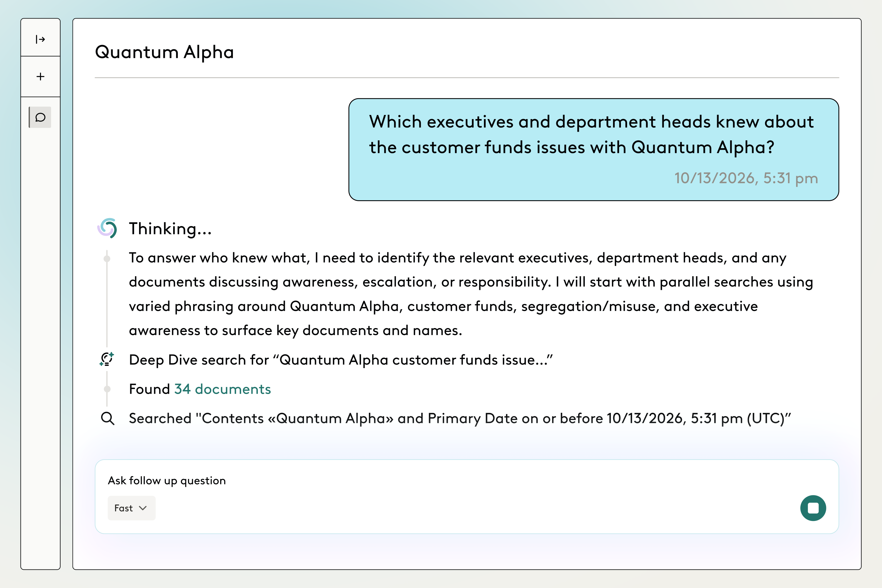Viewport: 882px width, 588px height.
Task: Click the magnifier icon beside Searched Contents
Action: [x=108, y=418]
